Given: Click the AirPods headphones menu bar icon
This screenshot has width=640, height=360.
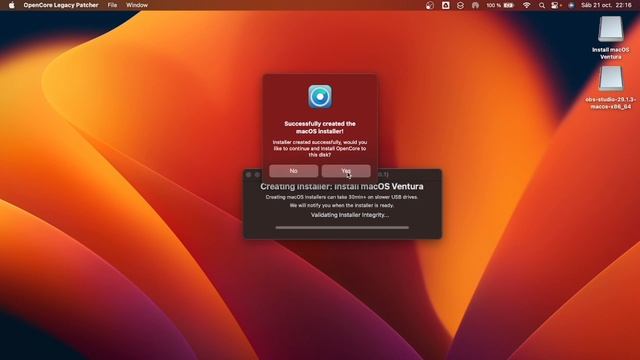Looking at the screenshot, I should 475,5.
